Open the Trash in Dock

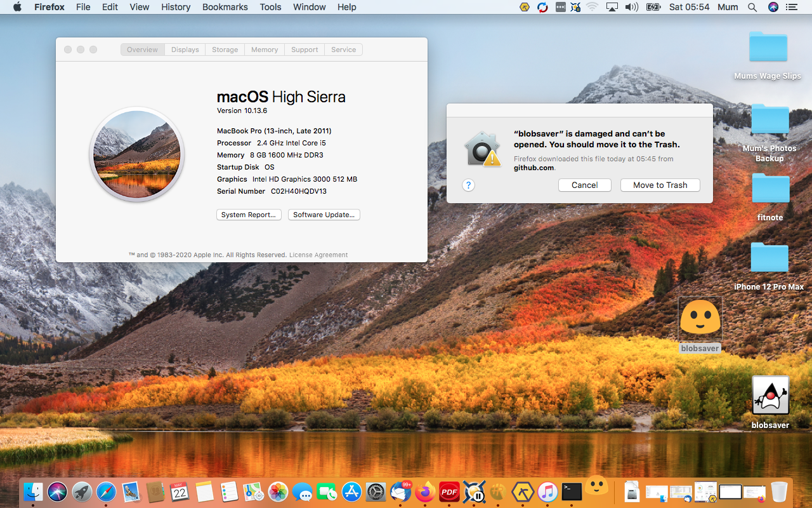click(x=779, y=491)
